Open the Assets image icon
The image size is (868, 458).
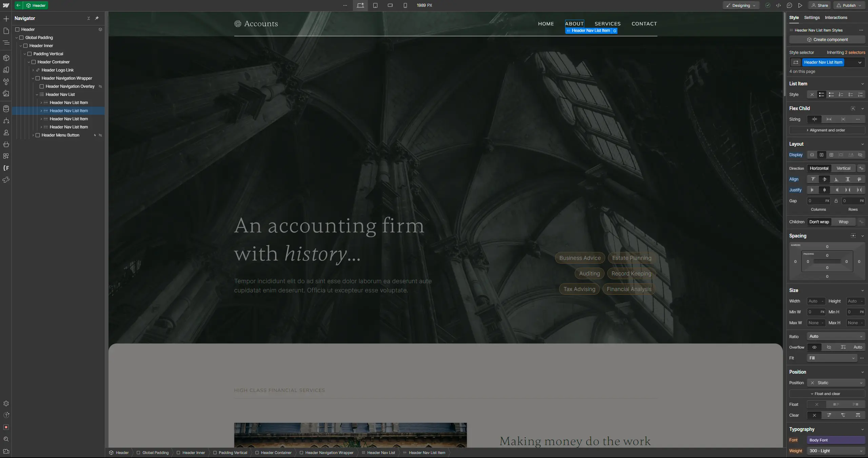point(6,94)
